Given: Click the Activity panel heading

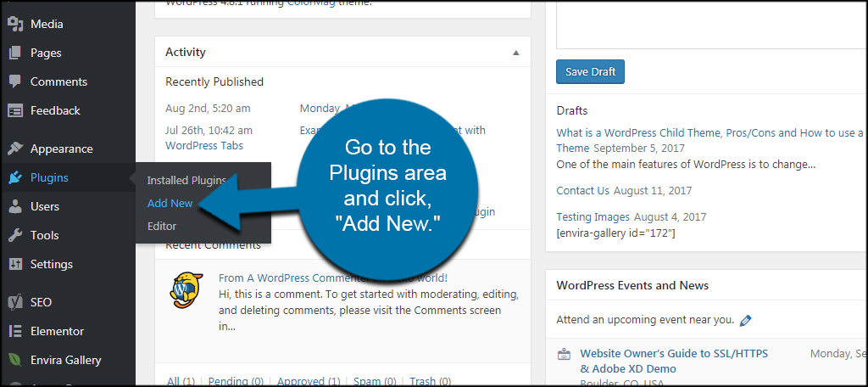Looking at the screenshot, I should pyautogui.click(x=186, y=53).
